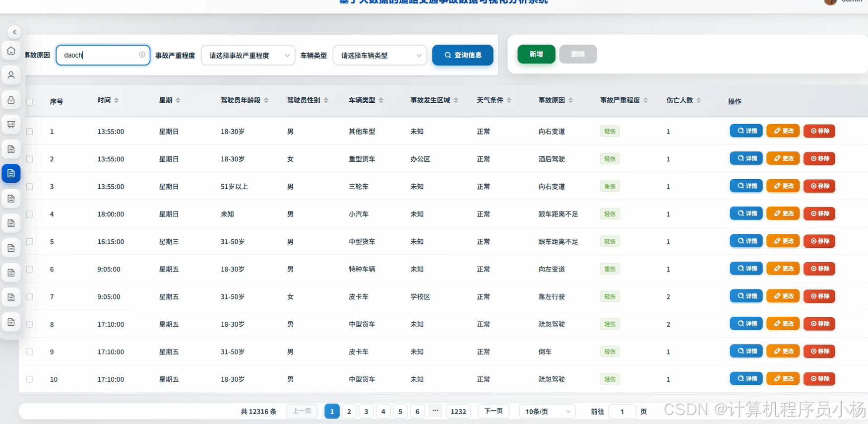Check the checkbox for row 9
The height and width of the screenshot is (424, 868).
click(30, 352)
